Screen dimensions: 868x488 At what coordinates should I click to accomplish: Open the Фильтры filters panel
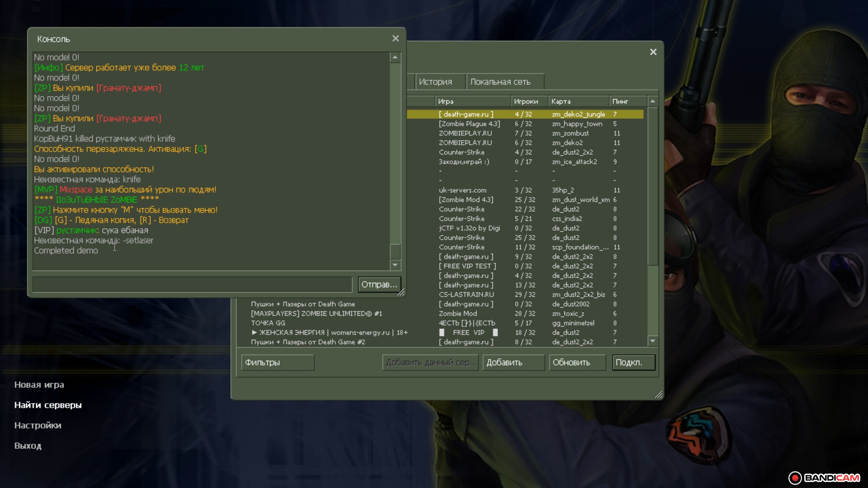coord(277,362)
